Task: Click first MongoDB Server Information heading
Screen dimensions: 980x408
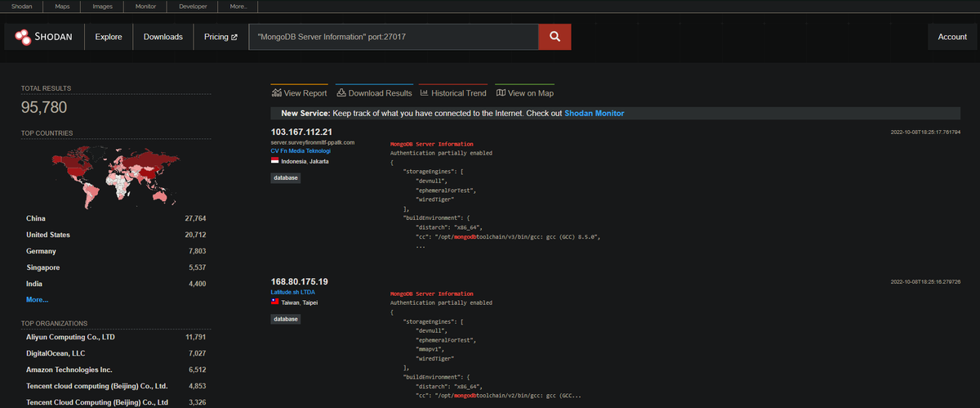Action: coord(431,144)
